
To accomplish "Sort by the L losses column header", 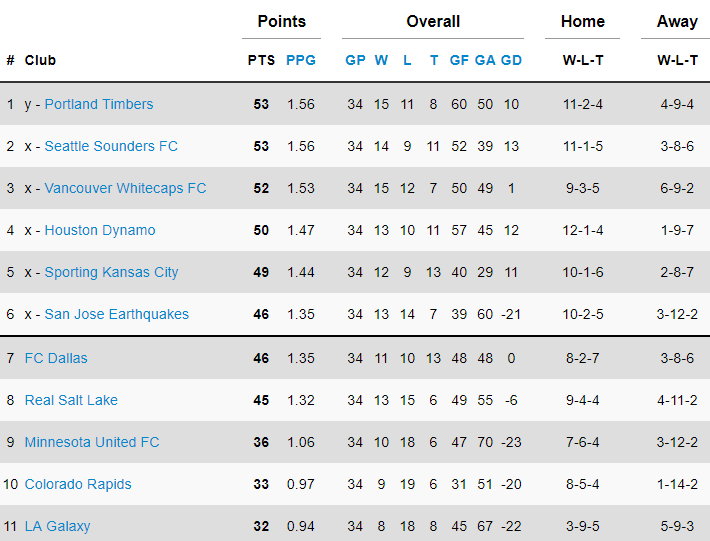I will tap(407, 60).
